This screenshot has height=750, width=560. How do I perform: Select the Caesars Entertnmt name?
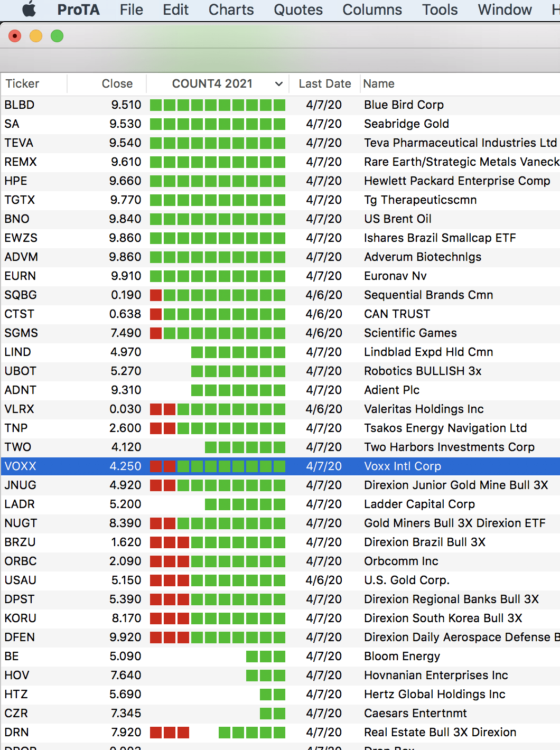415,714
